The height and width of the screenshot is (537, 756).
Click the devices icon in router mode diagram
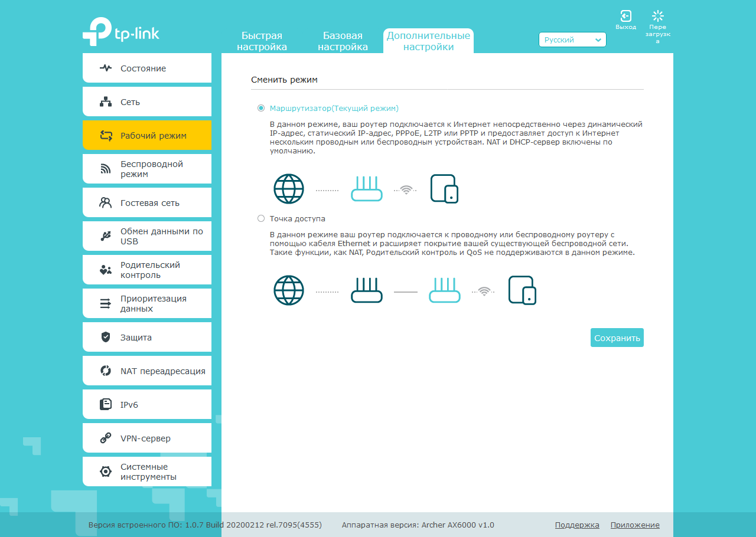coord(444,189)
